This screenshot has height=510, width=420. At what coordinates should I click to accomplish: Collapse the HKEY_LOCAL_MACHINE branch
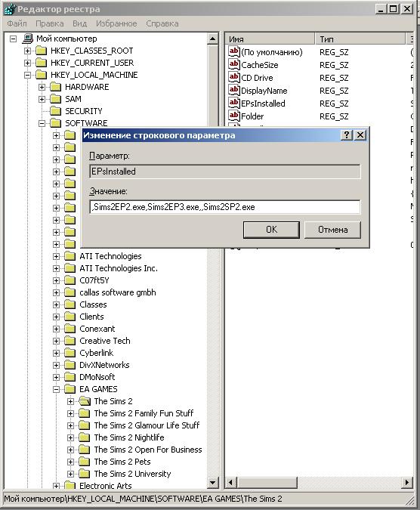click(x=28, y=75)
